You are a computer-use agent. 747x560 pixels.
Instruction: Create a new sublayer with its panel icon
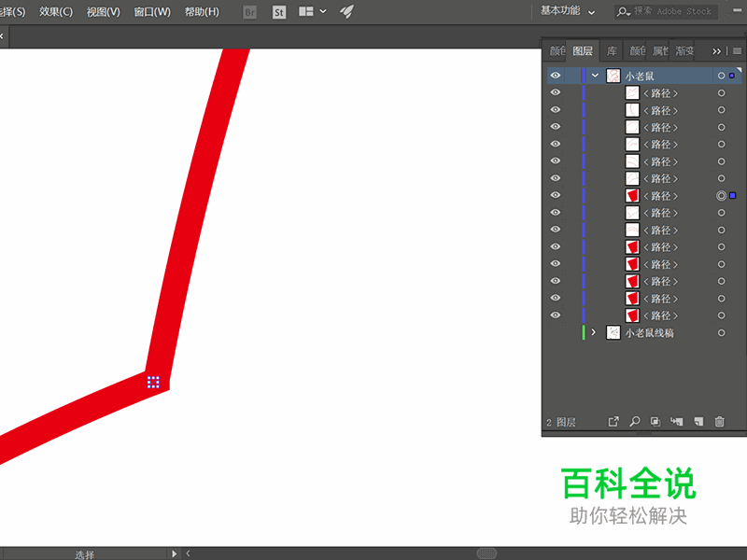coord(677,421)
